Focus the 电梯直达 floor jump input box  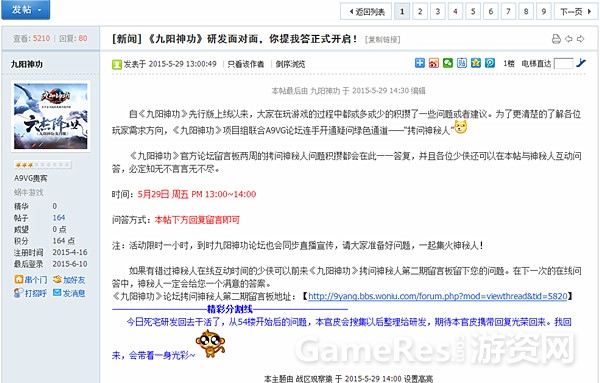click(x=563, y=64)
